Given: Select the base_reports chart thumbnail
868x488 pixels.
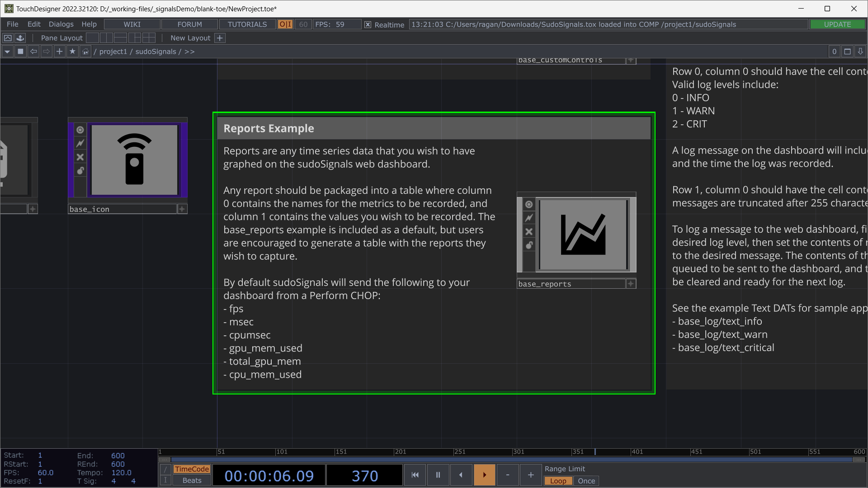Looking at the screenshot, I should point(583,235).
